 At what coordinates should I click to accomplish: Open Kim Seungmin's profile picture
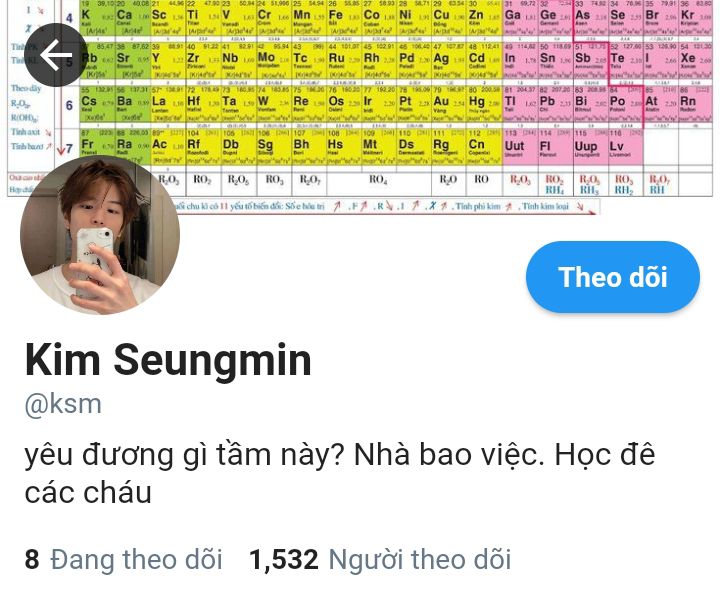[100, 235]
